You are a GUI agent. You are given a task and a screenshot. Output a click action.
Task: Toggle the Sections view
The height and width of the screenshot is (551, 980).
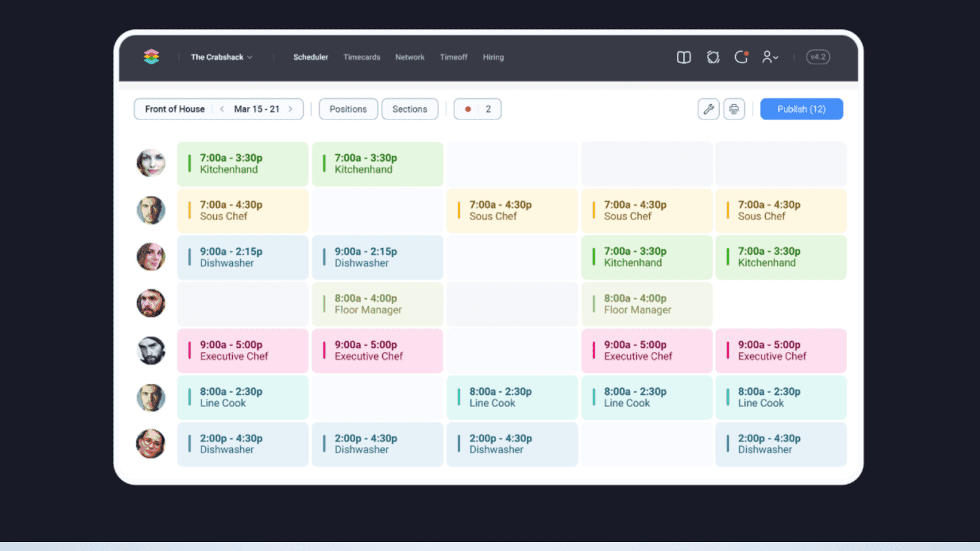[410, 109]
